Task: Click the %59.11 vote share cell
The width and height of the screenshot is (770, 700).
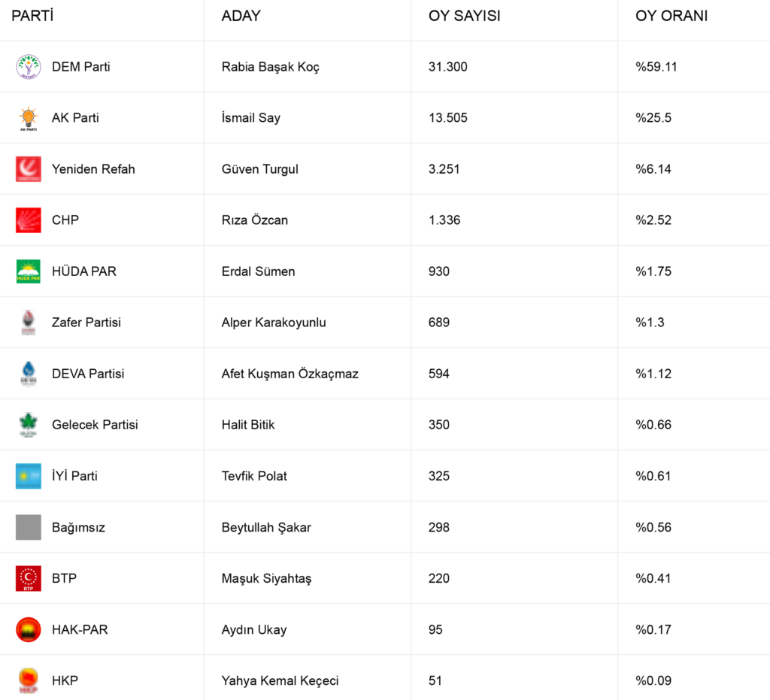Action: [x=656, y=67]
